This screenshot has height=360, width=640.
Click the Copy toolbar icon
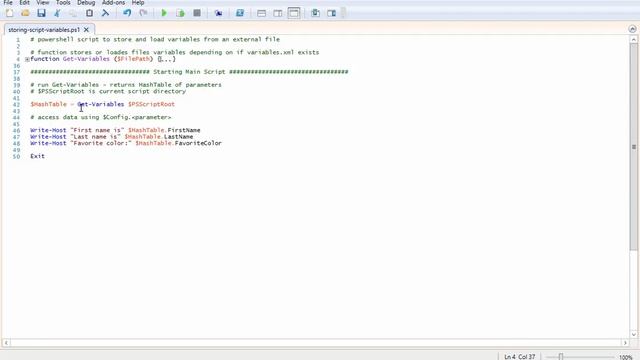73,13
